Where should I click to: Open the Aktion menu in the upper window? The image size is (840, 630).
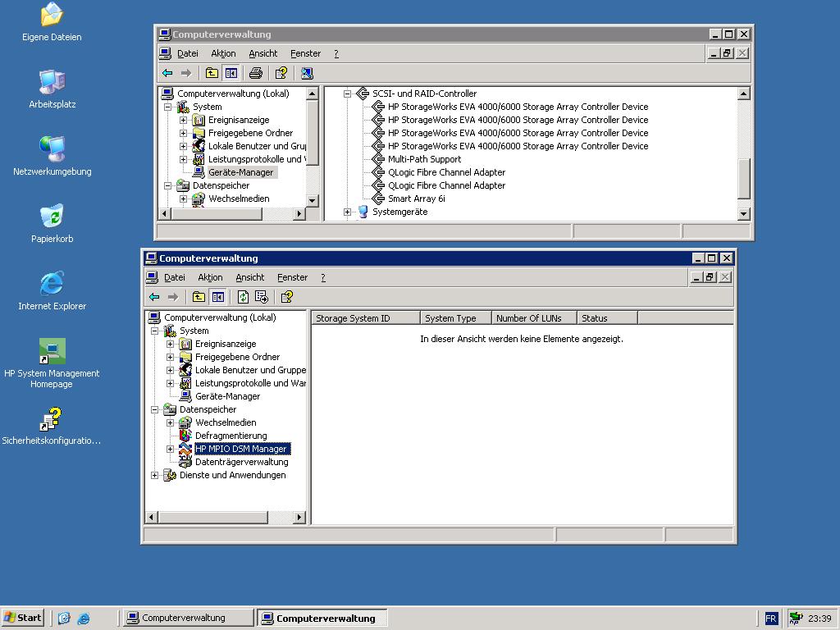point(223,53)
